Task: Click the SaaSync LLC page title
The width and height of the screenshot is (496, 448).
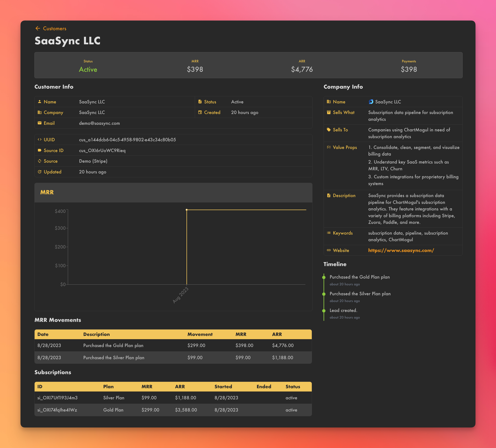Action: [x=67, y=41]
